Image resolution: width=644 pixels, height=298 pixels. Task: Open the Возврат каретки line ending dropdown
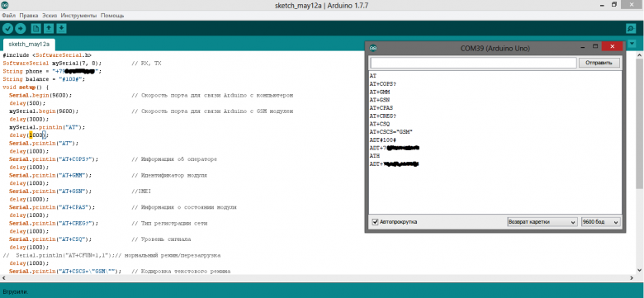tap(542, 222)
